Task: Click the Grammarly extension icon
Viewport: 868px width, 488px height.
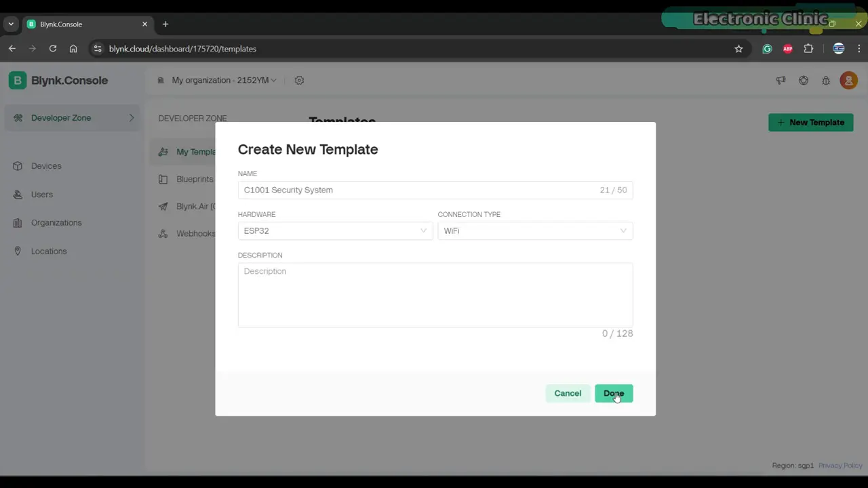Action: pyautogui.click(x=767, y=49)
